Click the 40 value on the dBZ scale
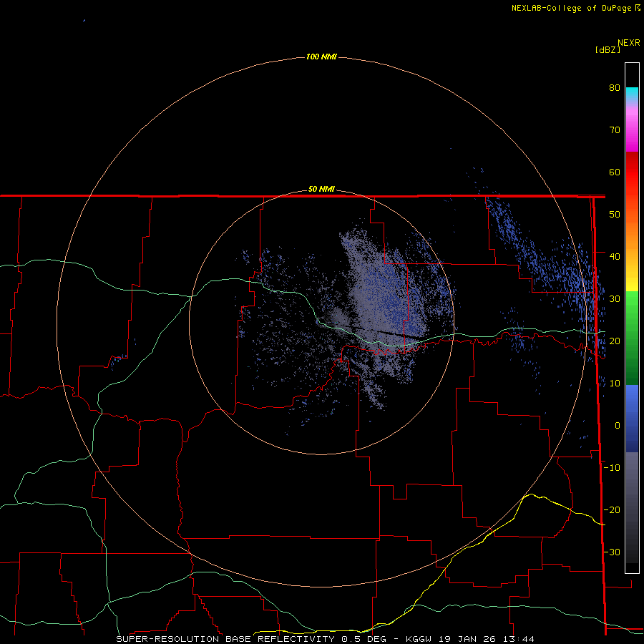The image size is (644, 644). (615, 257)
